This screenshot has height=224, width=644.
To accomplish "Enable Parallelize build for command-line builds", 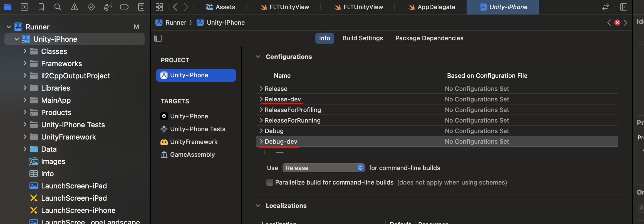I will coord(269,182).
